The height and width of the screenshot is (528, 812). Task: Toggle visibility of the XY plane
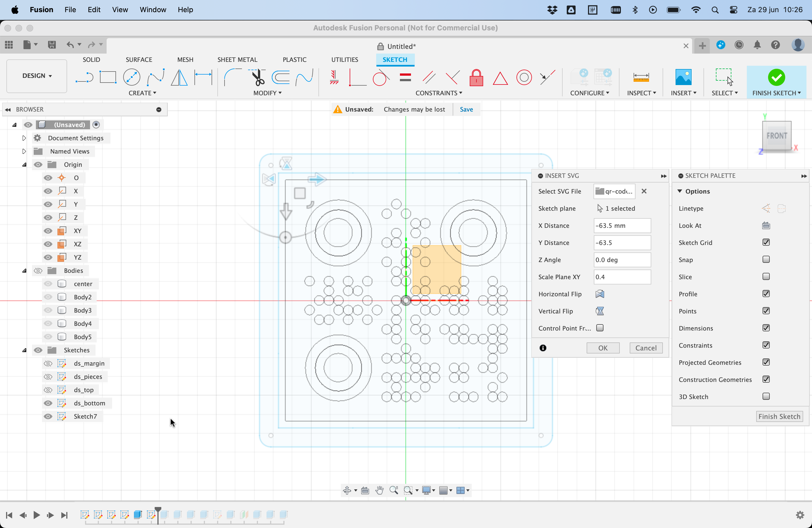point(48,231)
